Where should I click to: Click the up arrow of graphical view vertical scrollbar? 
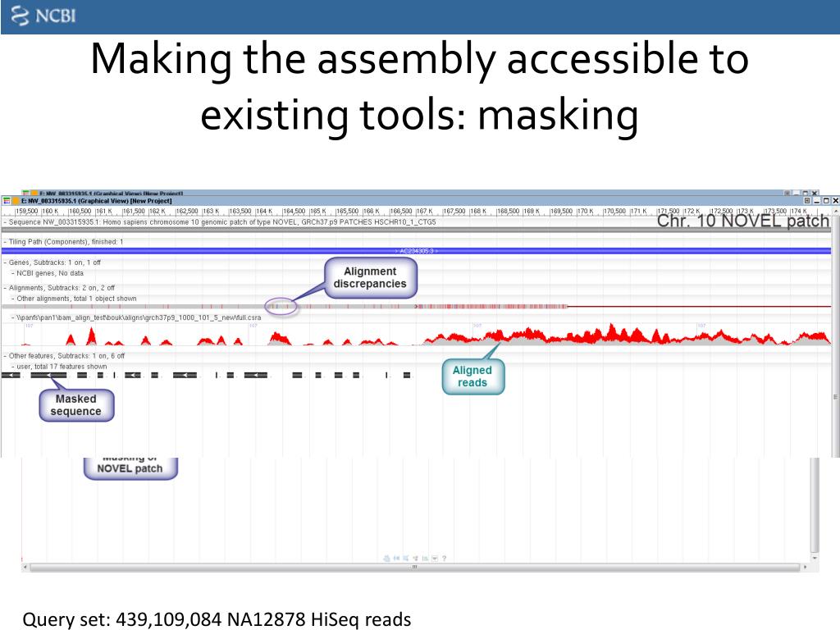[x=836, y=209]
